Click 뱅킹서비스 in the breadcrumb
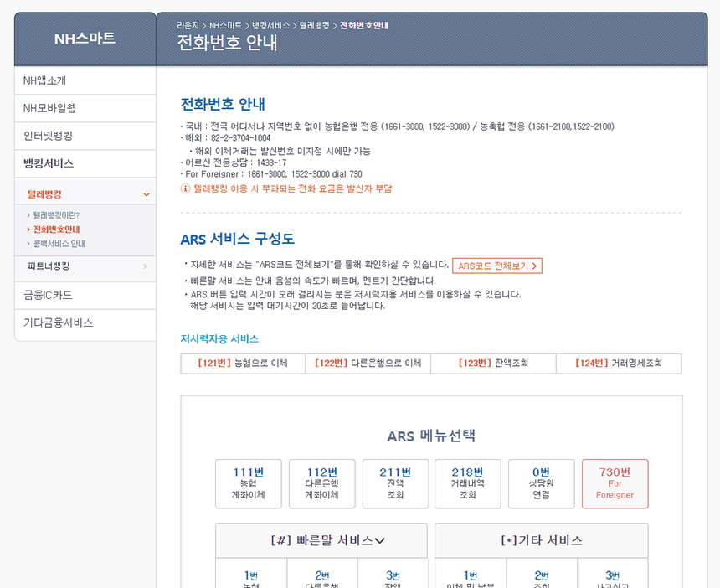720x588 pixels. [x=271, y=26]
